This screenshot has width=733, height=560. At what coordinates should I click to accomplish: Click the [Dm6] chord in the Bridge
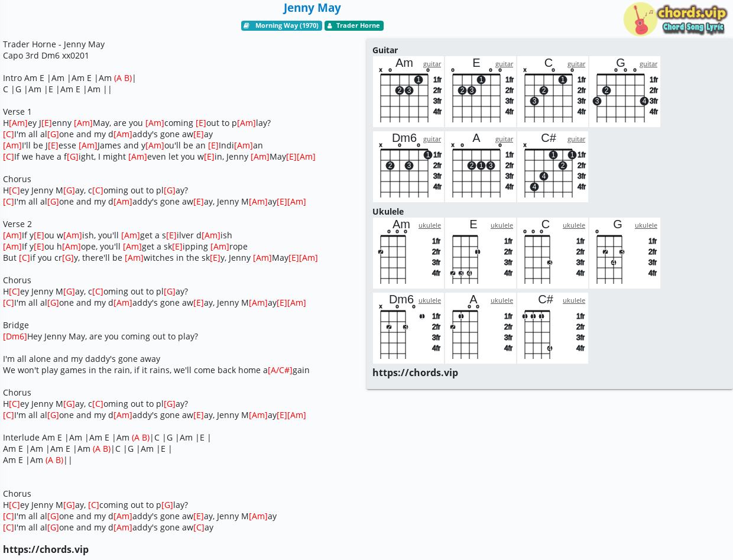(x=15, y=336)
